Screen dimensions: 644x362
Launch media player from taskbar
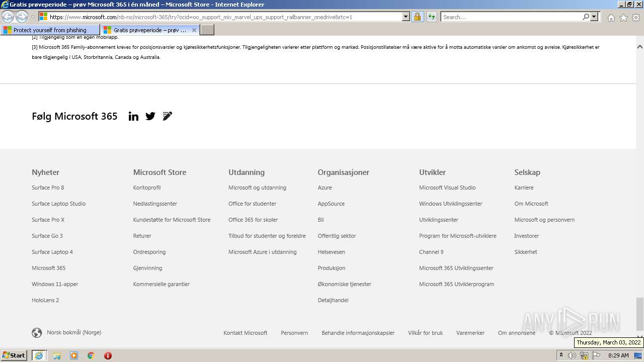(x=74, y=355)
